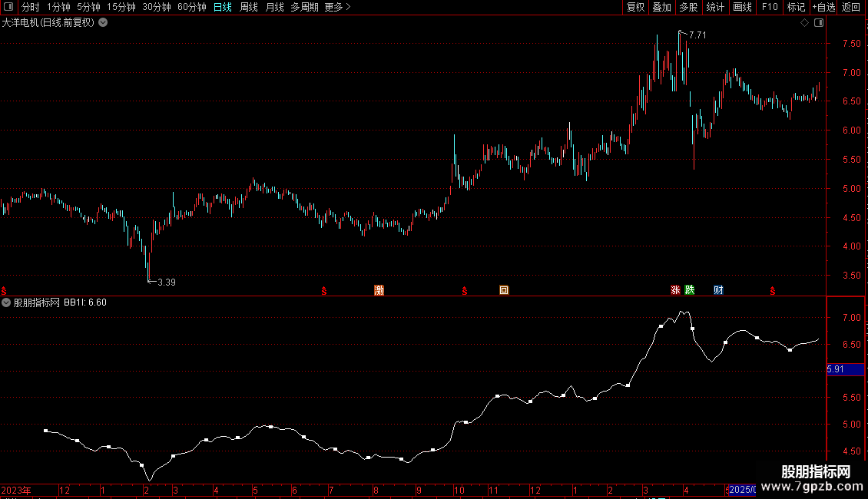Click the 3.50 price axis label
Screen dimensions: 868x499
(x=851, y=276)
